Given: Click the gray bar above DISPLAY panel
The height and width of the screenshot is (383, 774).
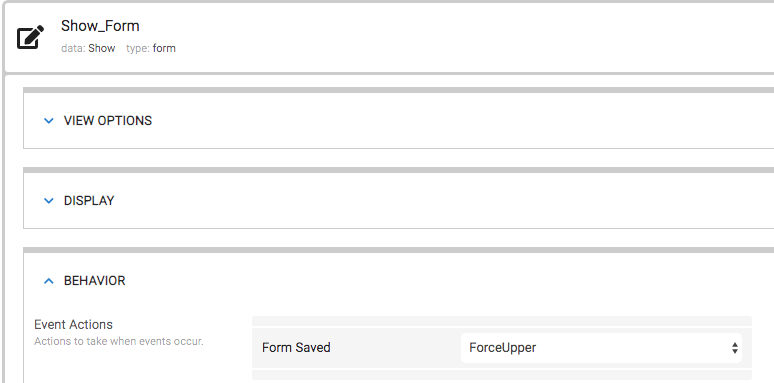Looking at the screenshot, I should click(398, 170).
